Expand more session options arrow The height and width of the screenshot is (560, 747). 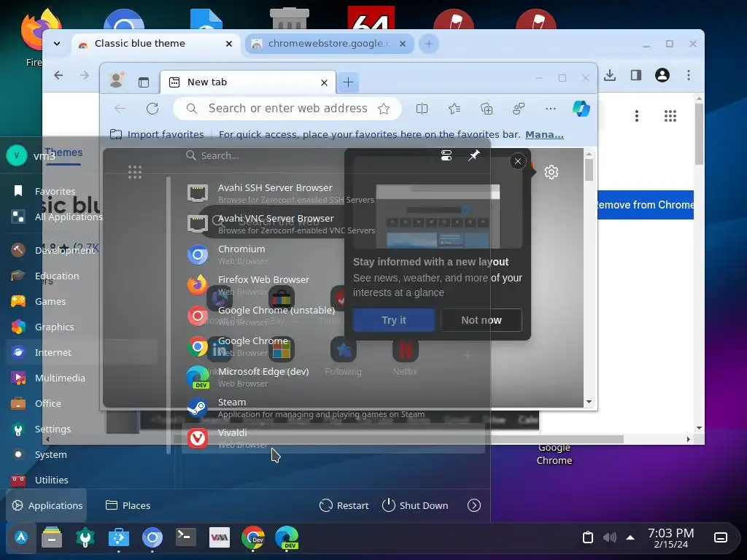tap(474, 505)
